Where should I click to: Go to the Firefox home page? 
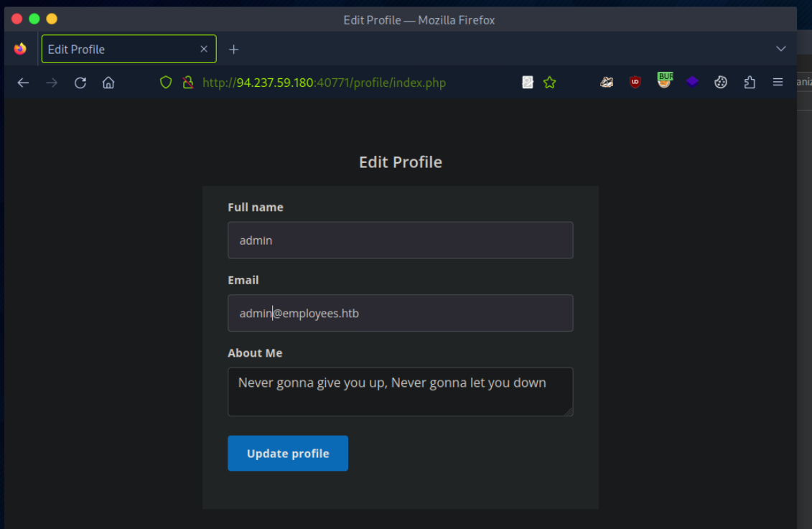pos(108,83)
